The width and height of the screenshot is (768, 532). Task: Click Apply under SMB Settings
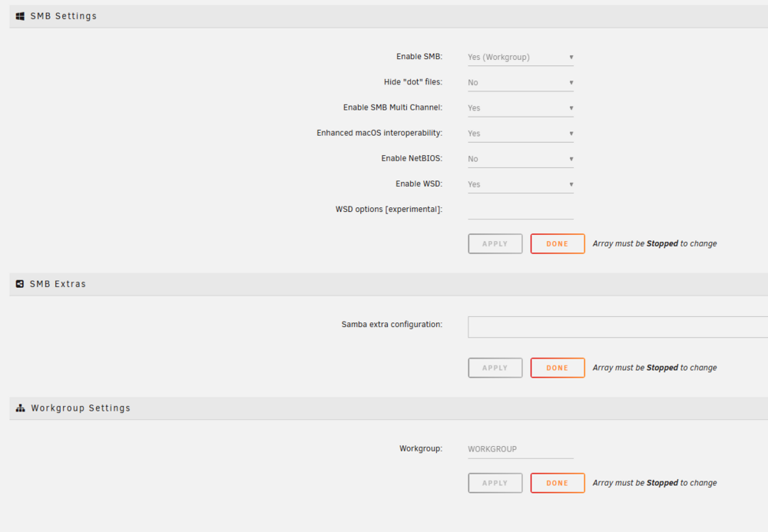click(x=495, y=243)
